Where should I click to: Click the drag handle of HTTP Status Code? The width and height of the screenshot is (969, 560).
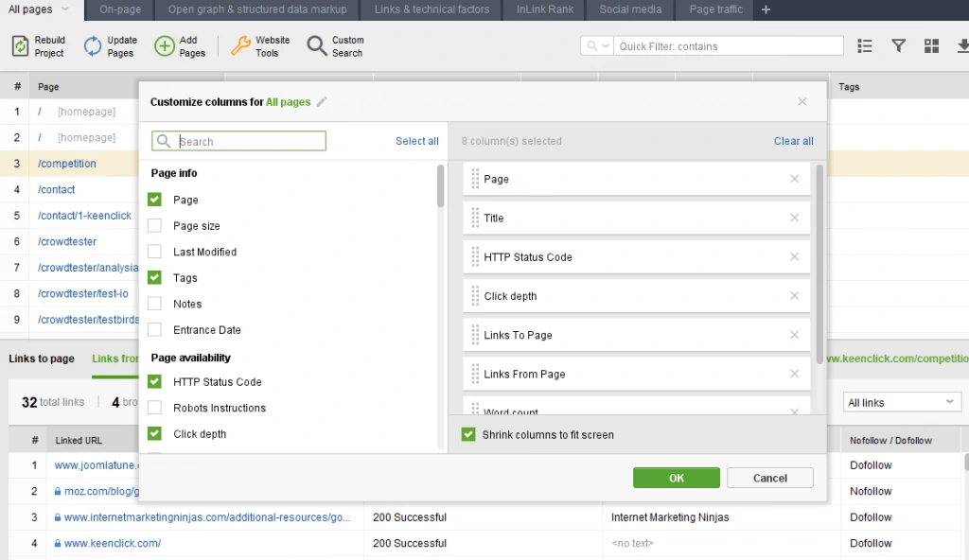coord(475,256)
